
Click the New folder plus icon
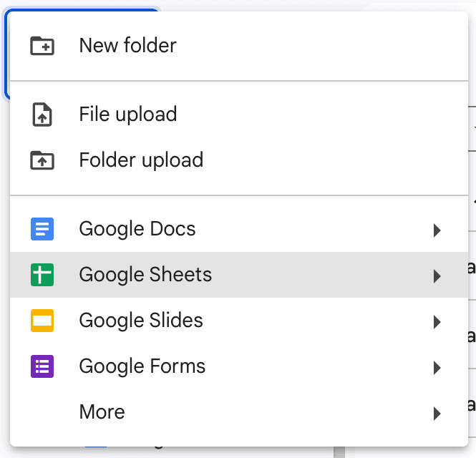(42, 46)
